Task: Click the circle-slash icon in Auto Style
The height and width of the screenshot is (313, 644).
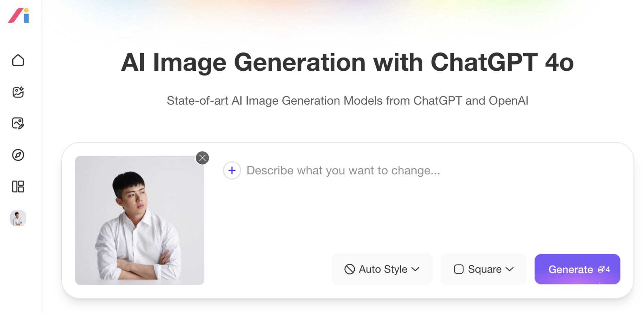Action: [x=350, y=269]
